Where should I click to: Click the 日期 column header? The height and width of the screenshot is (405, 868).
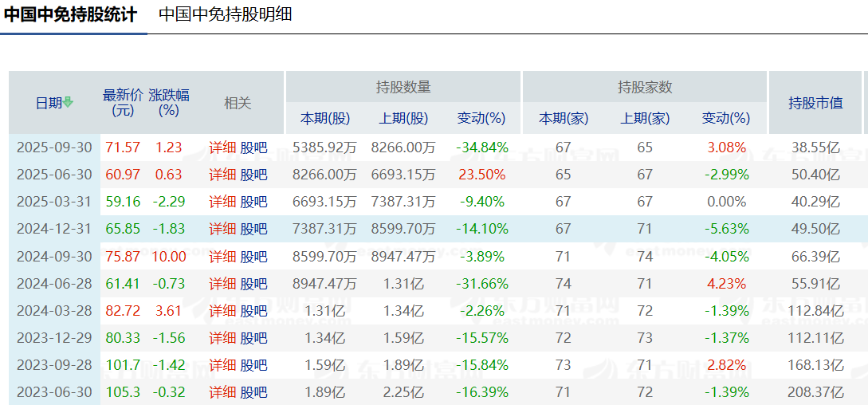[54, 103]
